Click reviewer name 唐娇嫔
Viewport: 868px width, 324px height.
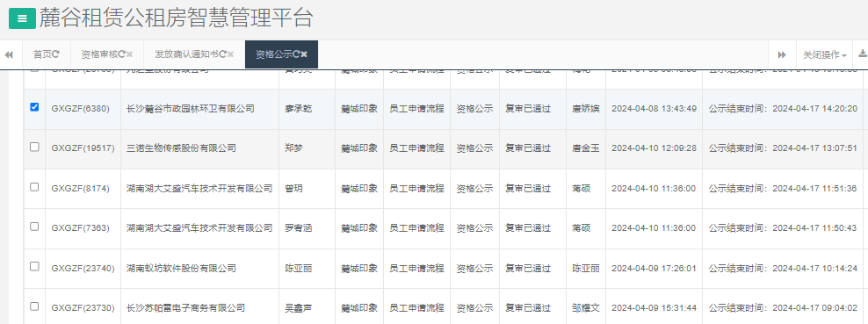[586, 109]
